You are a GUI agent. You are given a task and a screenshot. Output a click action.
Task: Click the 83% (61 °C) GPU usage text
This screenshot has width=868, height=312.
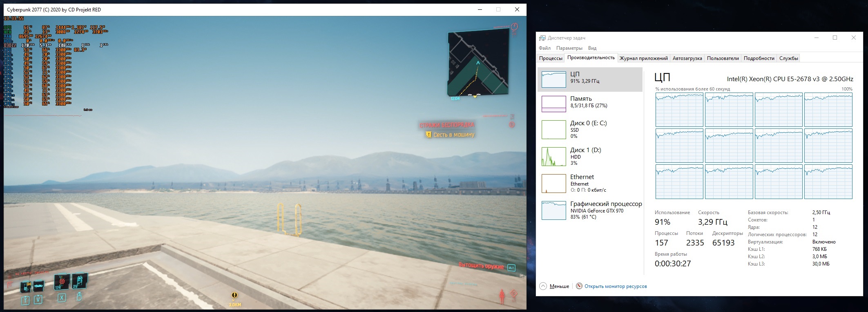(x=583, y=217)
